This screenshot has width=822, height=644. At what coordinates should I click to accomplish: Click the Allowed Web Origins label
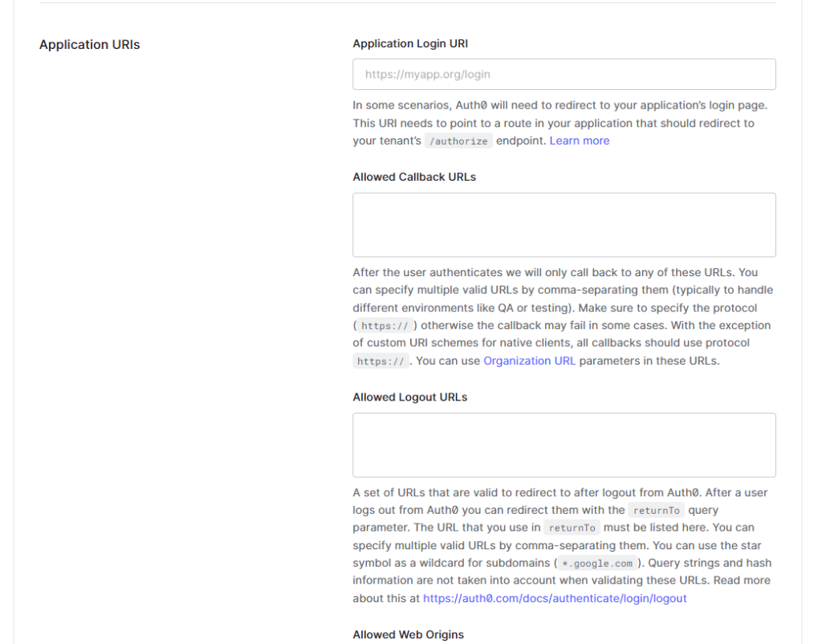click(x=409, y=634)
